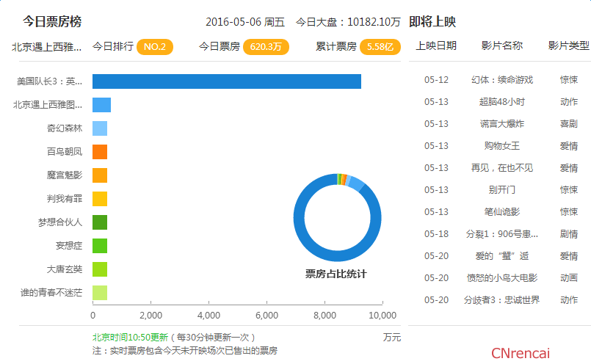Click the 上映日期 column header

436,45
